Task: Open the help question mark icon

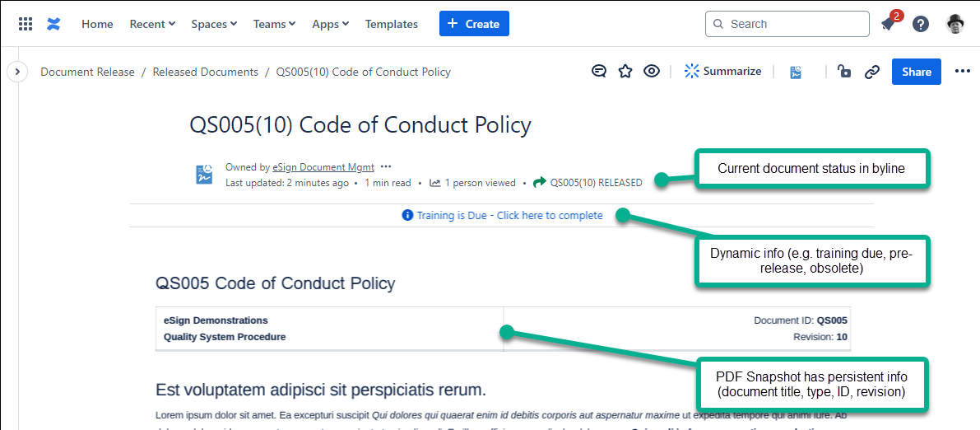Action: point(921,24)
